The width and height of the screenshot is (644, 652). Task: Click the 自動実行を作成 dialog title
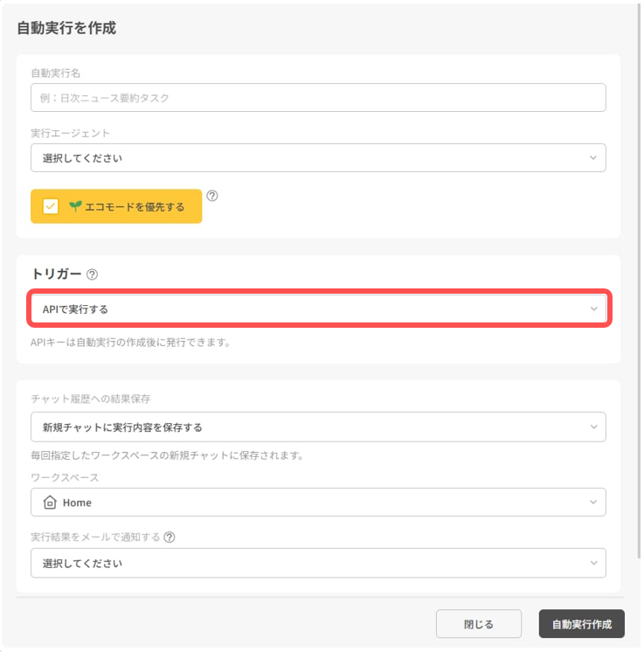tap(66, 28)
